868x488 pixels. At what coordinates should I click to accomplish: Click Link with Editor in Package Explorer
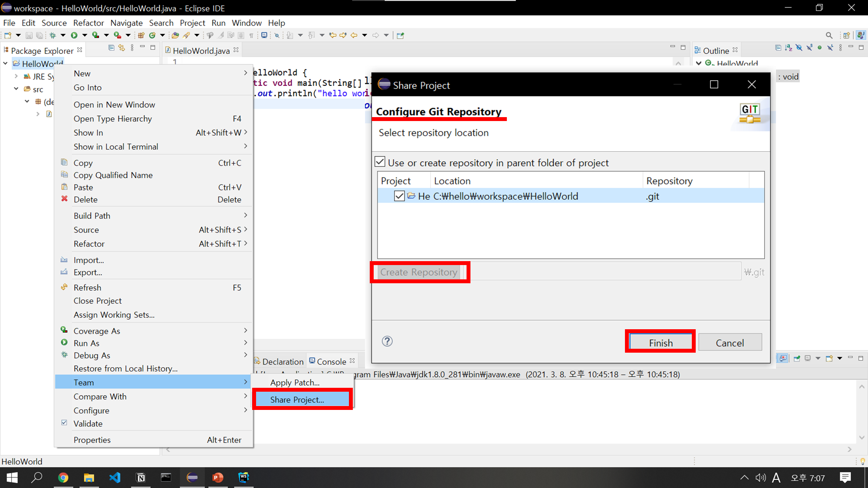[122, 48]
